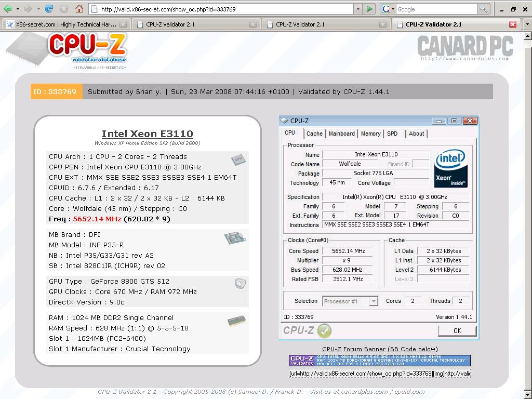The image size is (532, 399).
Task: Open the tab list dropdown arrow
Action: (527, 24)
